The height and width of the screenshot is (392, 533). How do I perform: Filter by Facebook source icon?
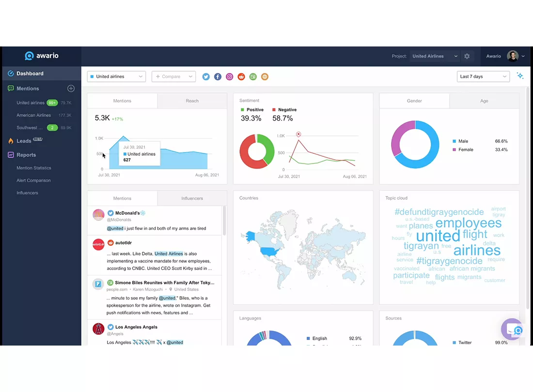click(x=218, y=76)
